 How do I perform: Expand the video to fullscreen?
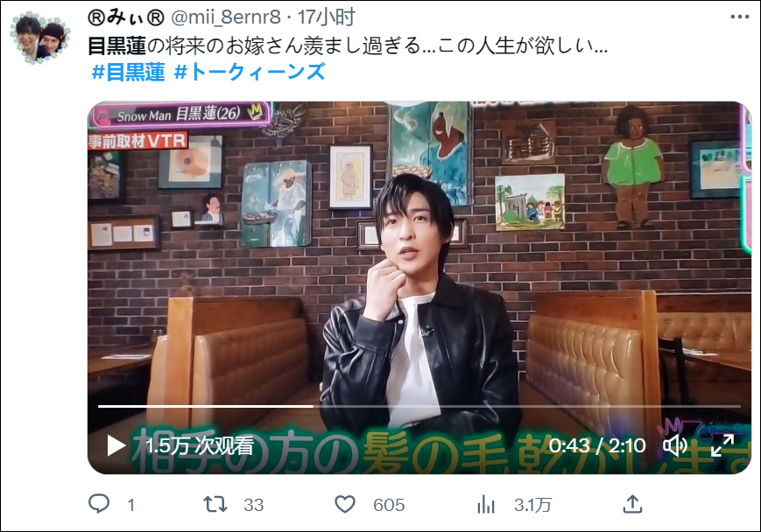[722, 445]
